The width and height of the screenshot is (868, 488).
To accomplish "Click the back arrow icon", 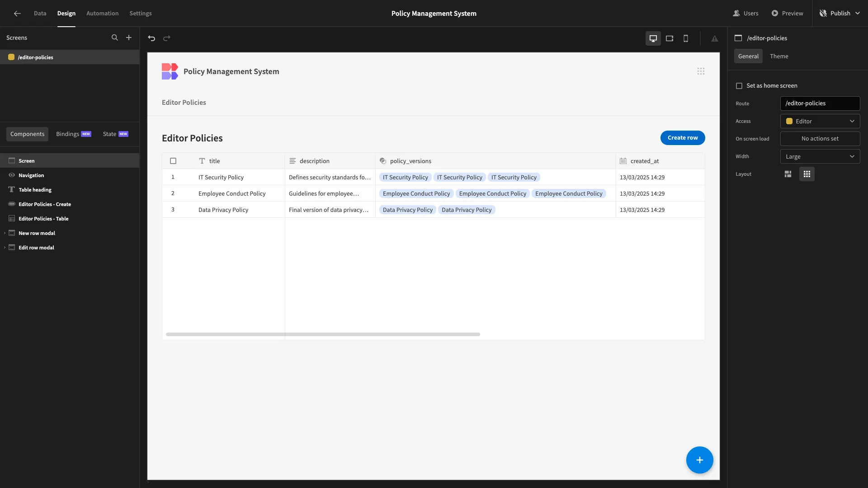I will (17, 14).
